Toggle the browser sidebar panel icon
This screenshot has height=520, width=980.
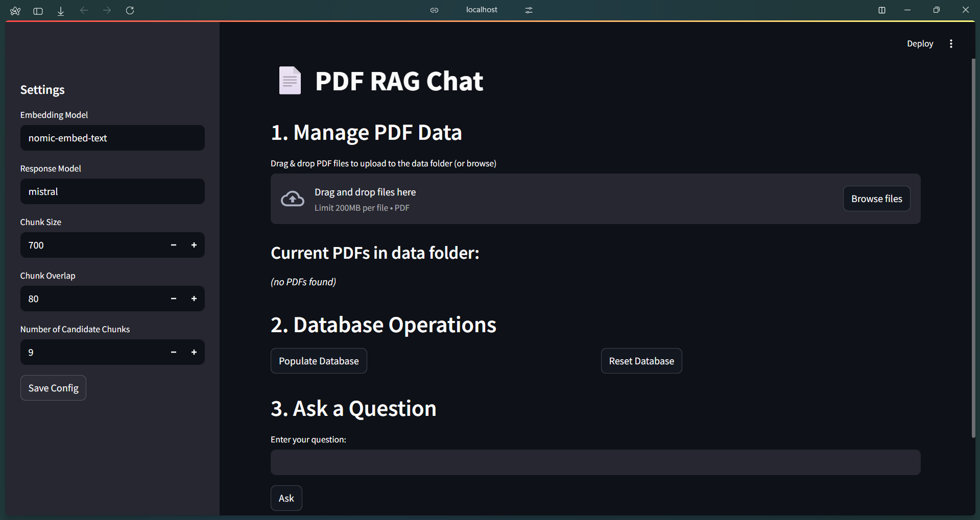coord(38,11)
